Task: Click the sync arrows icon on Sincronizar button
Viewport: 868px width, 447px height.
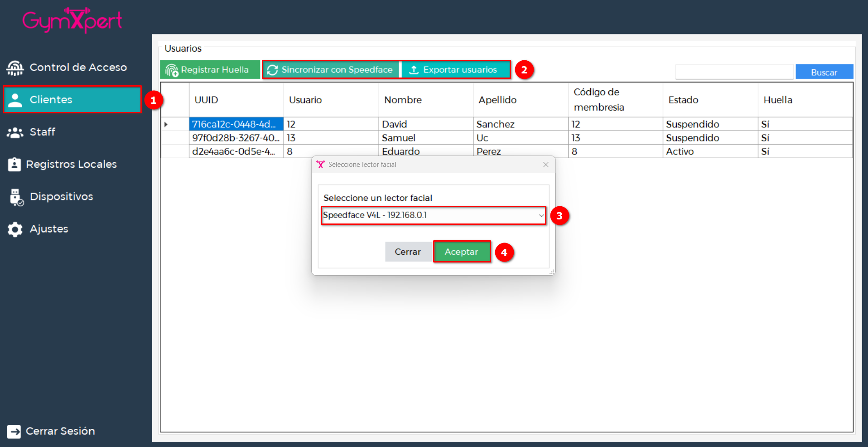Action: [272, 70]
